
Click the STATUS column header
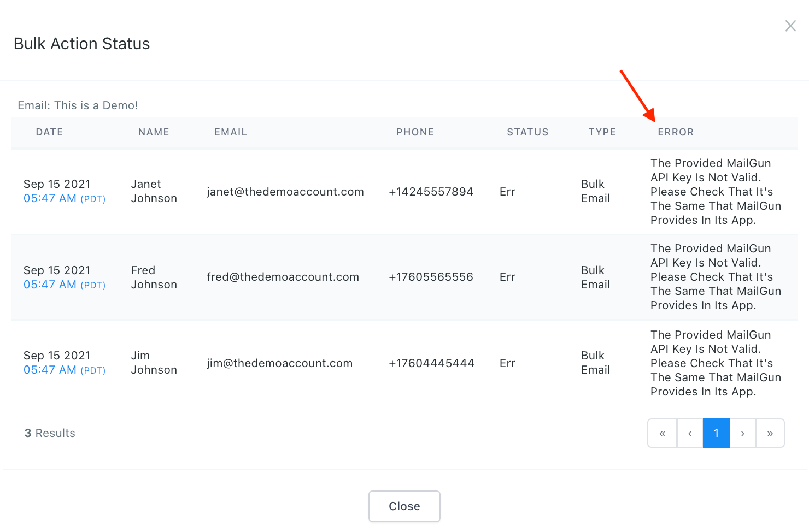click(x=527, y=132)
